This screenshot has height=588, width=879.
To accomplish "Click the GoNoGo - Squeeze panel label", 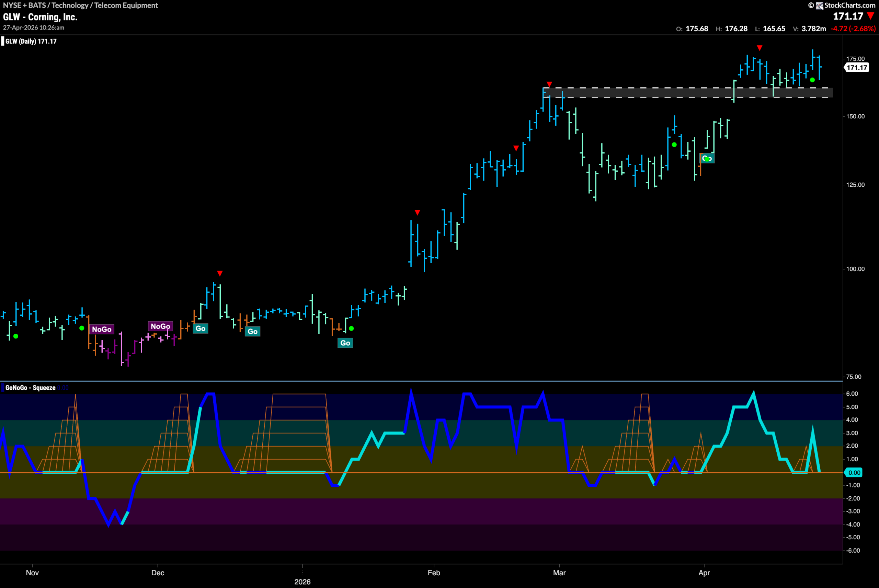I will click(30, 388).
